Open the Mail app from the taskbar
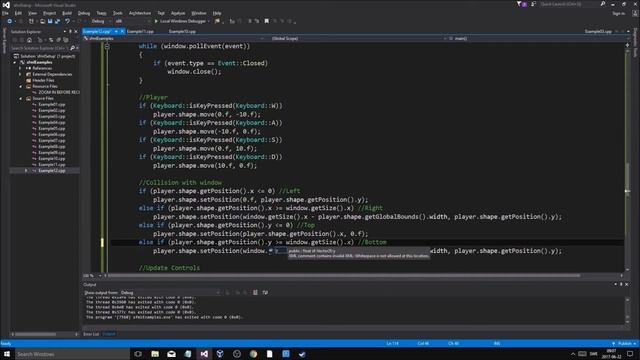The image size is (640, 360). [171, 354]
